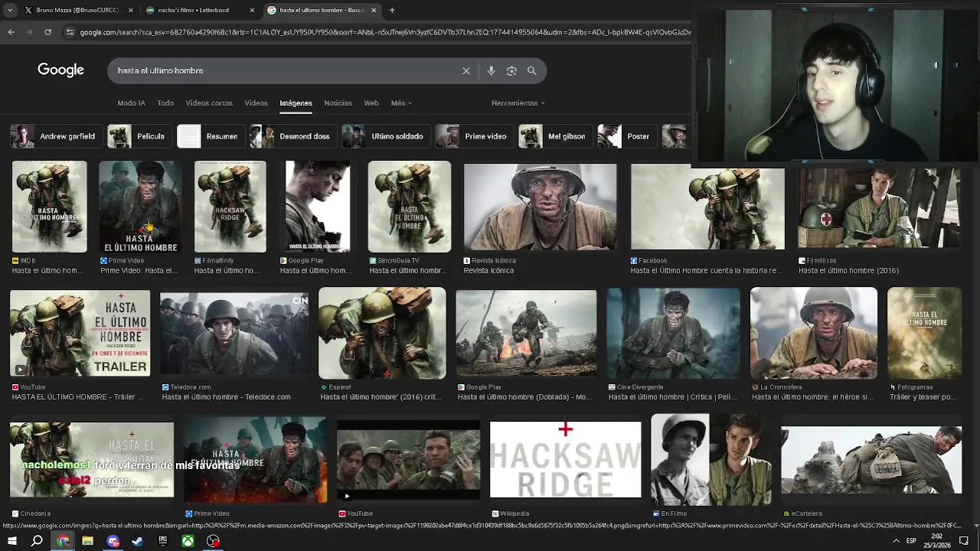
Task: Open the IMDb poster thumbnail
Action: [50, 207]
